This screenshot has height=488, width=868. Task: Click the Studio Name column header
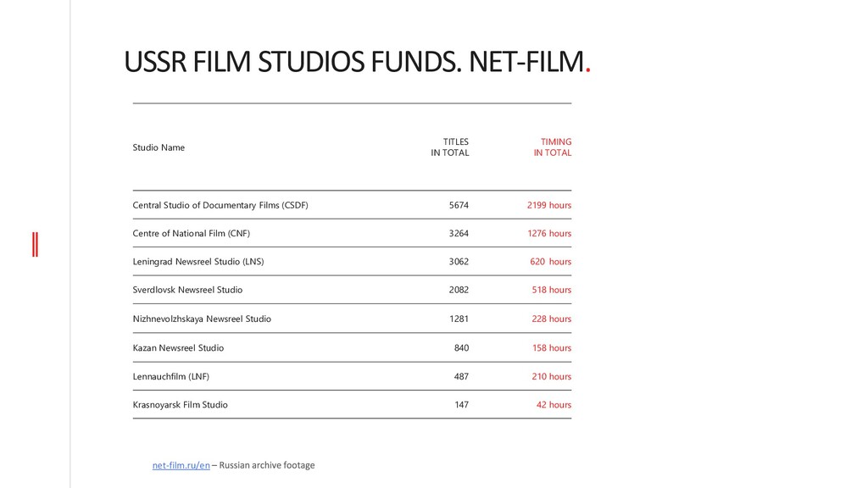coord(159,147)
